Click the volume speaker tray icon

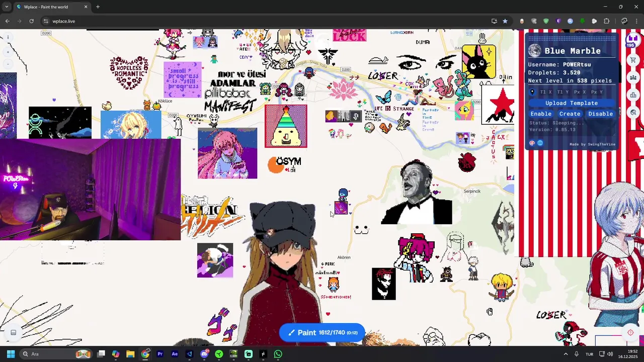pyautogui.click(x=610, y=354)
